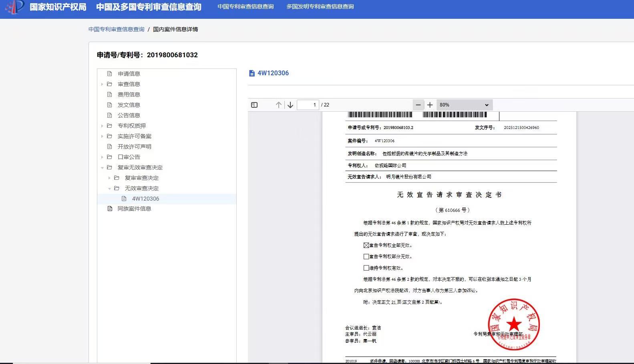Open 同族案件信息 in the left tree
The height and width of the screenshot is (364, 634).
[x=134, y=209]
